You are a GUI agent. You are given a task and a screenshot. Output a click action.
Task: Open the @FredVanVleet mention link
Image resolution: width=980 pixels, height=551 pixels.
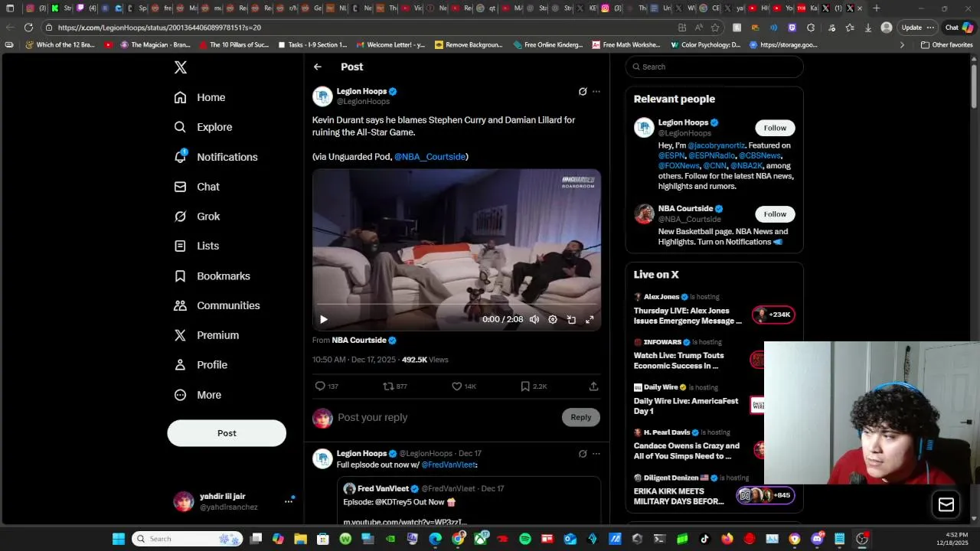[x=448, y=465]
